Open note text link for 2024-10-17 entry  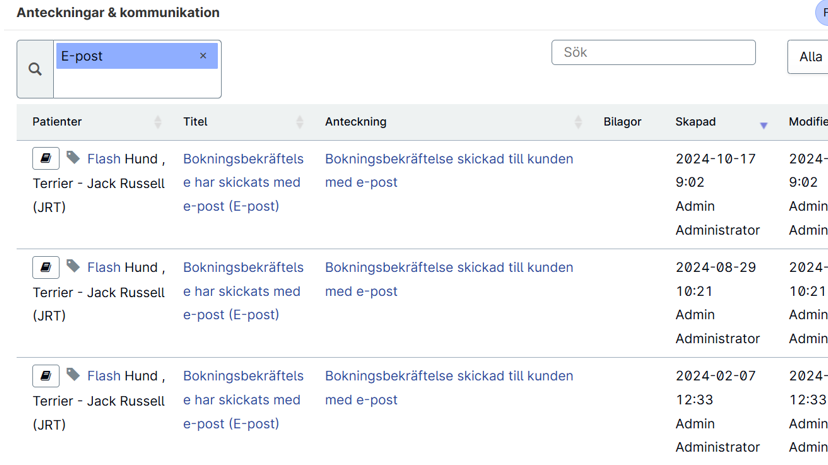[x=449, y=170]
